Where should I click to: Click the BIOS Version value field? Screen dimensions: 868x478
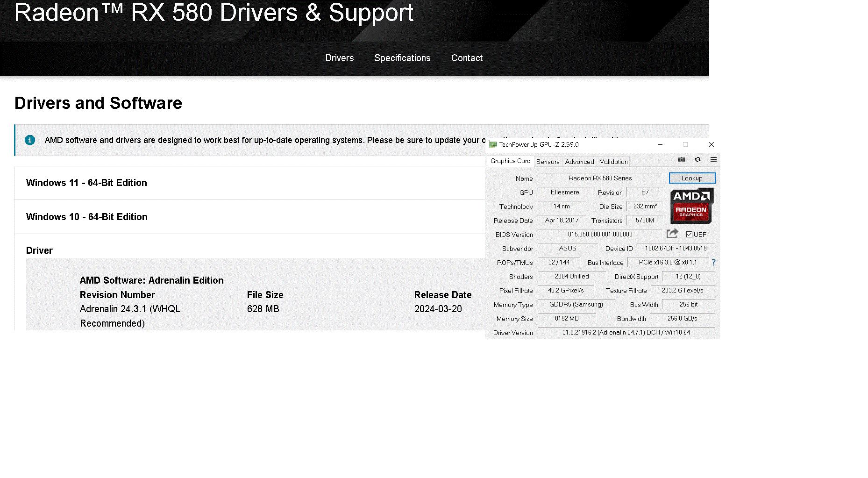(600, 235)
